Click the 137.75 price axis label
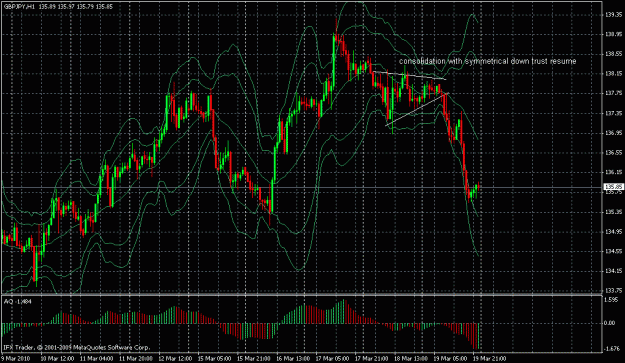625x363 pixels. point(614,93)
